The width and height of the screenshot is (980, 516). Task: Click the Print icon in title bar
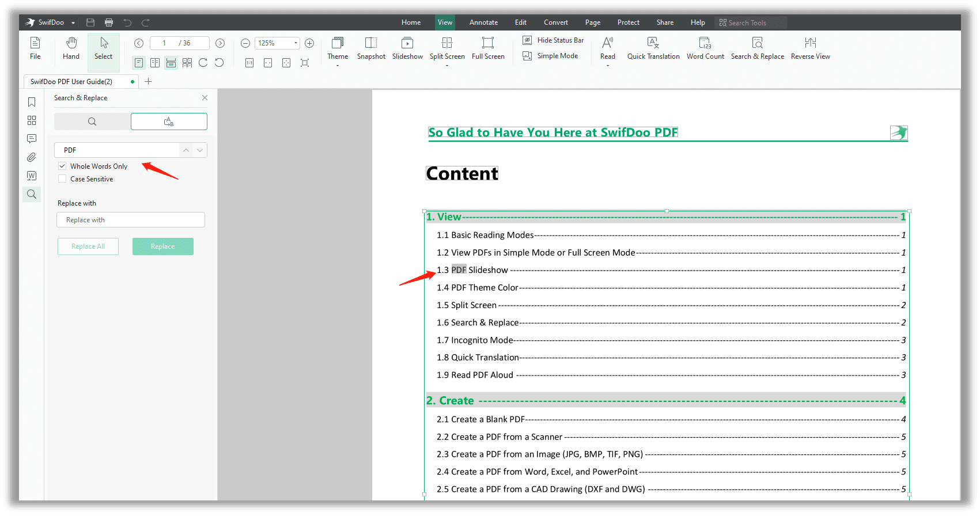(x=109, y=22)
